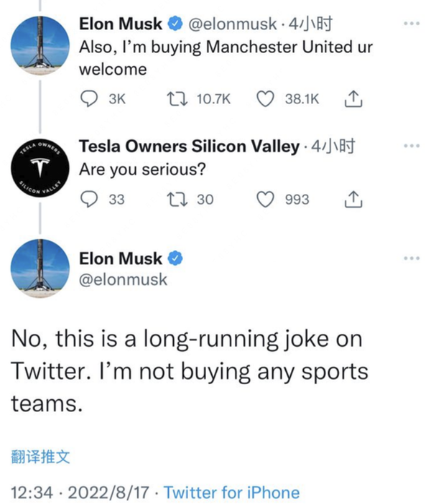The height and width of the screenshot is (504, 431).
Task: Share the "Are you serious?" tweet
Action: (352, 199)
